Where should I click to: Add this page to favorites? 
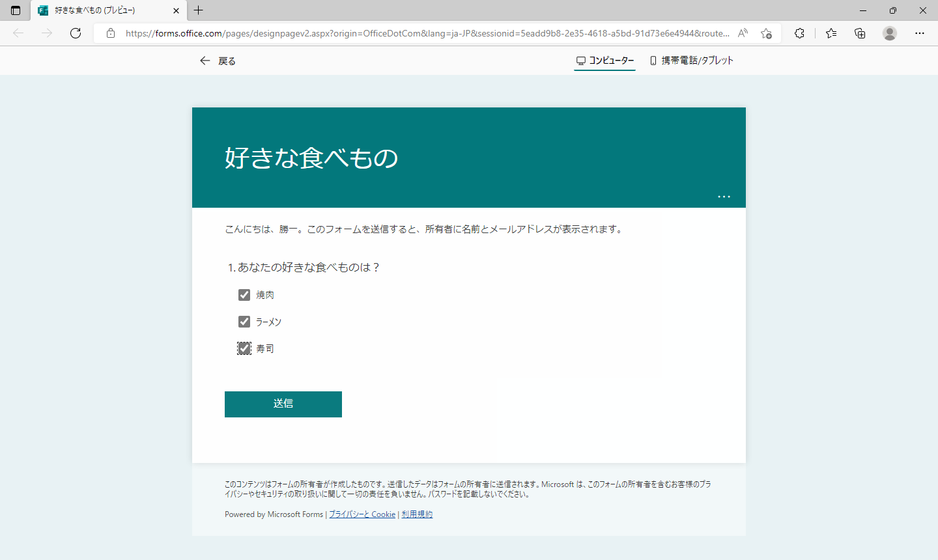click(x=766, y=33)
